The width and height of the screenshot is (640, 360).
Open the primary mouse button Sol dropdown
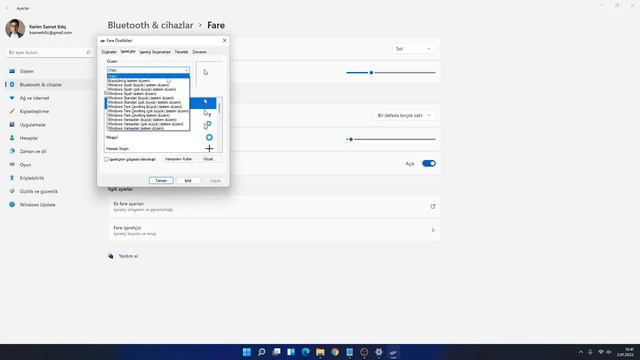click(x=412, y=49)
